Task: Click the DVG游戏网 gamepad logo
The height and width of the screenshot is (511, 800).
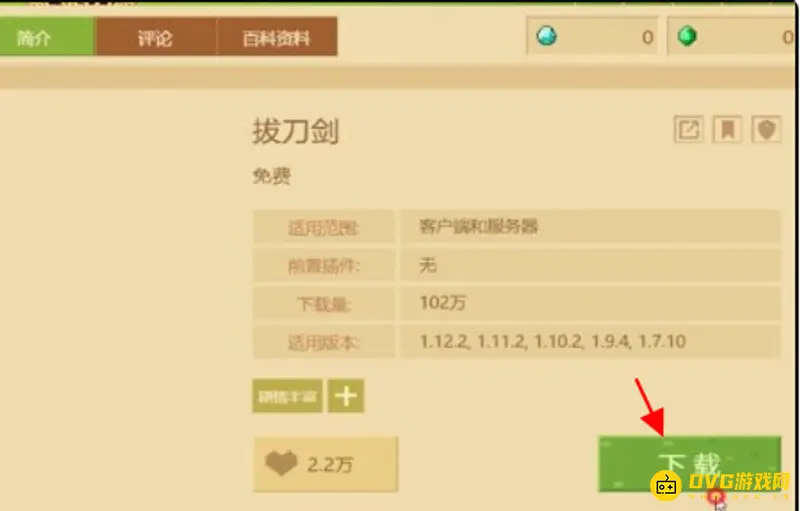Action: [x=666, y=486]
